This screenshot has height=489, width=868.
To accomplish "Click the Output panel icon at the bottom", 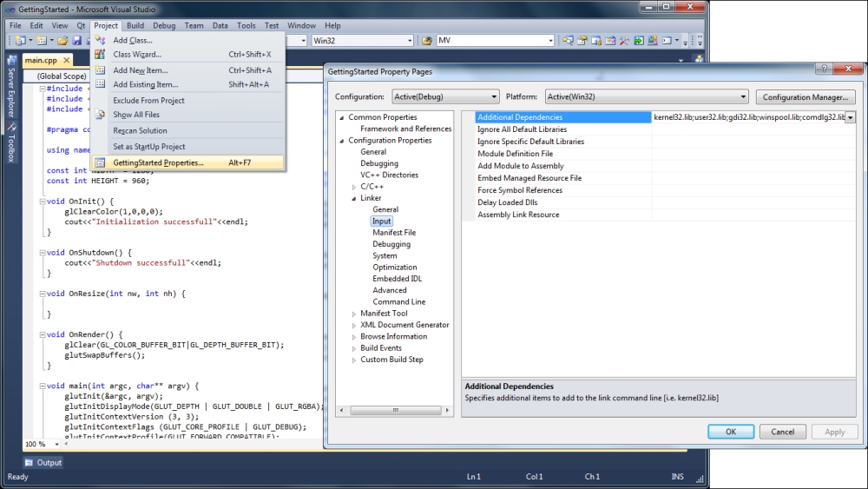I will 29,462.
